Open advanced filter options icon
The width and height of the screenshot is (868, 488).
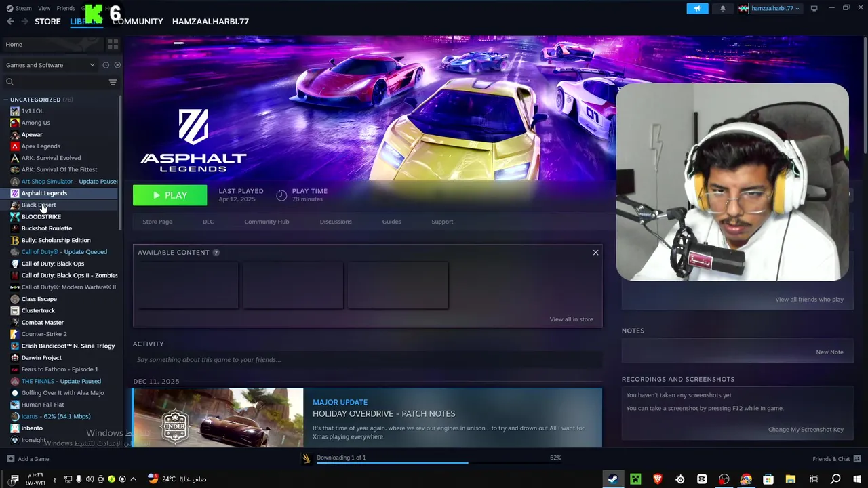113,82
